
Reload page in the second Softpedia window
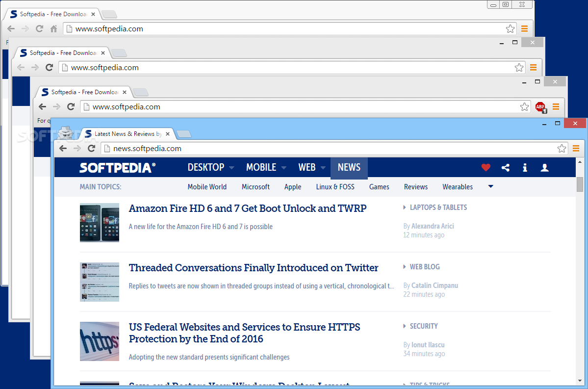click(49, 67)
